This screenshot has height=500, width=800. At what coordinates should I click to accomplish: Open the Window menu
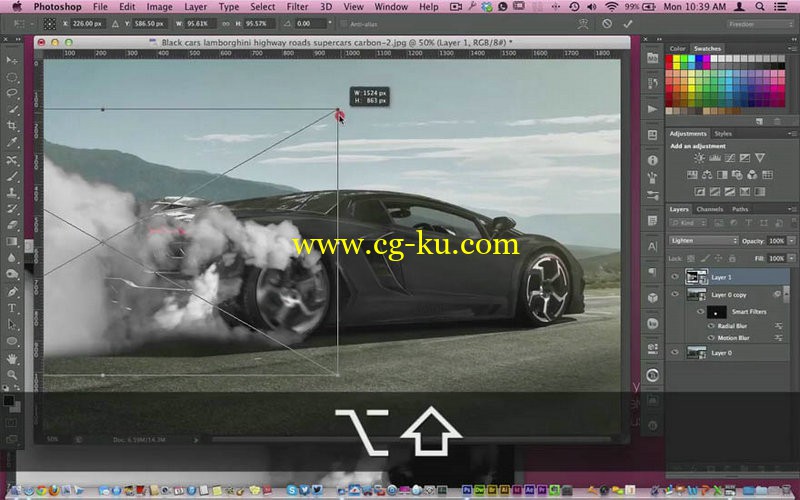[391, 7]
